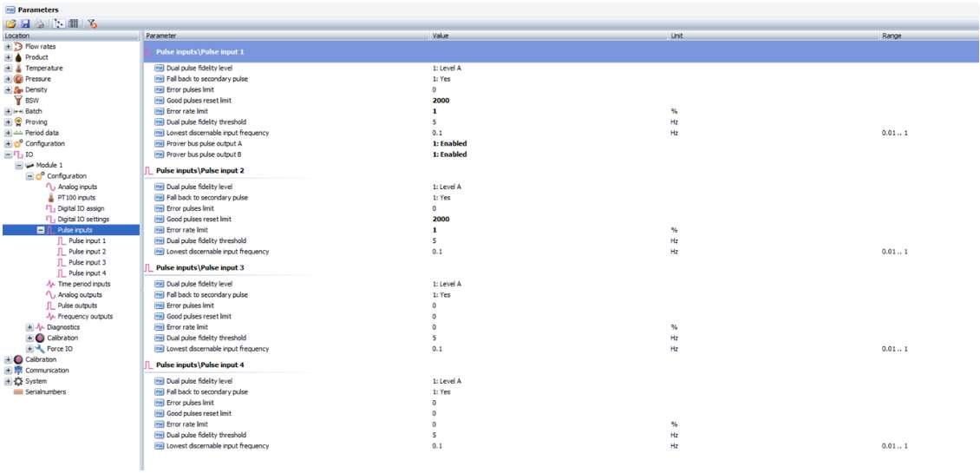The width and height of the screenshot is (980, 473).
Task: Click the Value column header
Action: tap(549, 36)
